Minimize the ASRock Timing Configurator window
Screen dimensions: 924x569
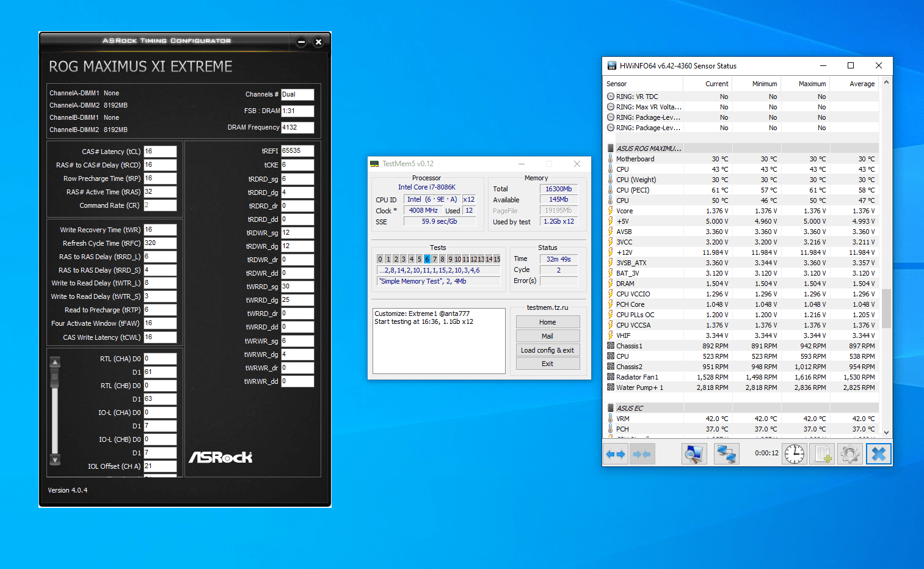(x=301, y=42)
